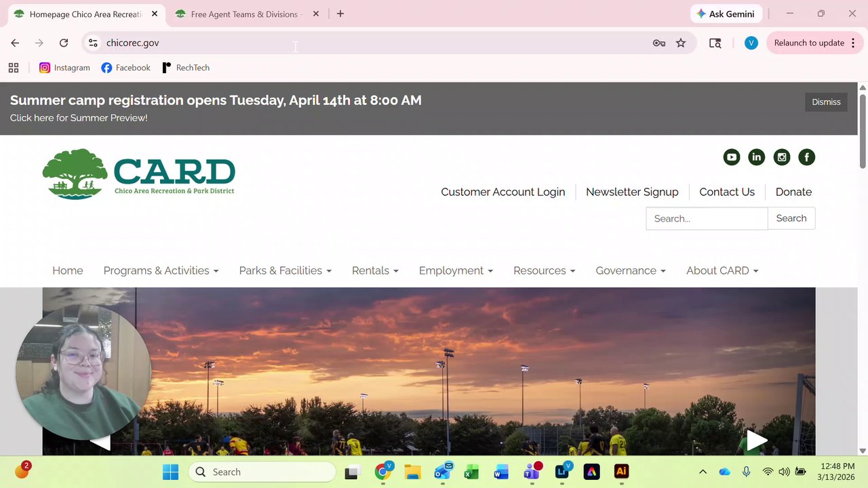Screen dimensions: 868x488
Task: Click the webcam video bubble overlay
Action: point(83,373)
